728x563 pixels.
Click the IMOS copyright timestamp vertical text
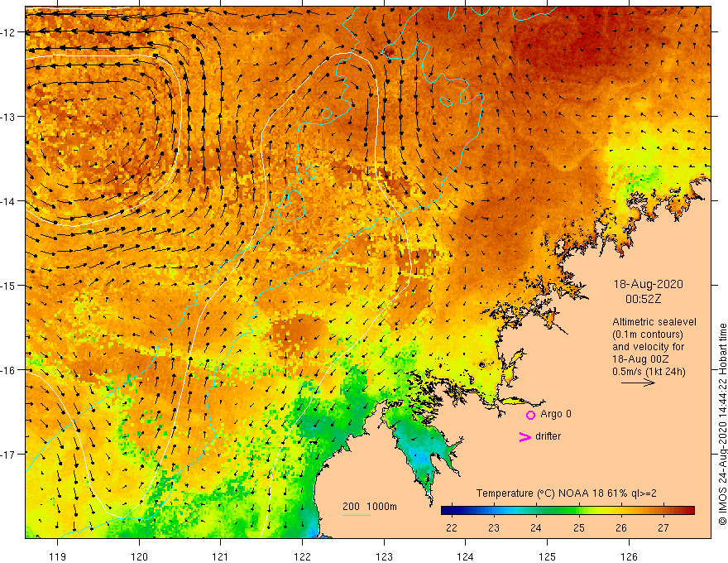(x=722, y=425)
